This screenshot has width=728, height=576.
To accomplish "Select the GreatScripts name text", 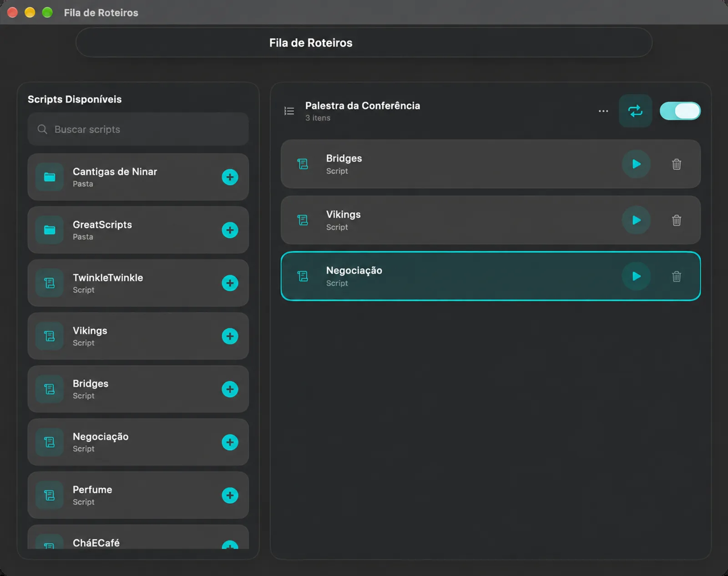I will [x=102, y=225].
